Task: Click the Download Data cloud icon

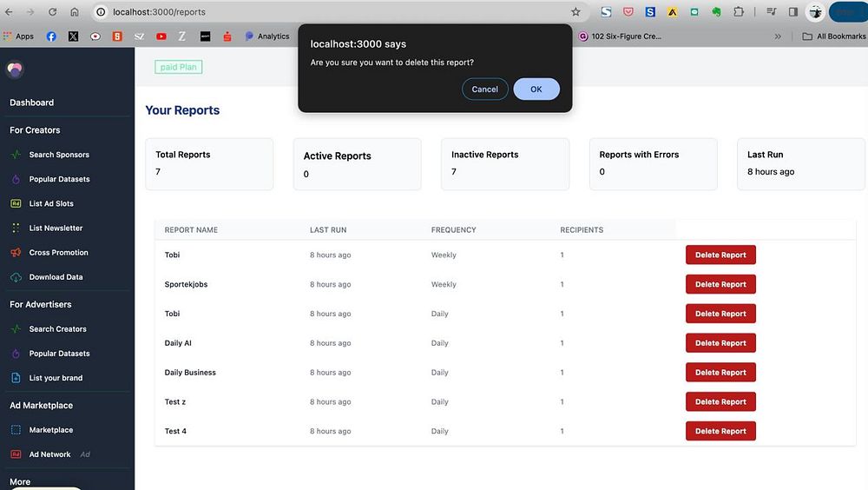Action: [x=16, y=276]
